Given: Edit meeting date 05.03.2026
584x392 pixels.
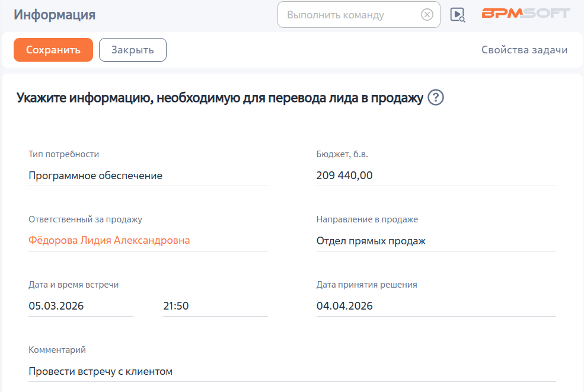Looking at the screenshot, I should point(81,306).
